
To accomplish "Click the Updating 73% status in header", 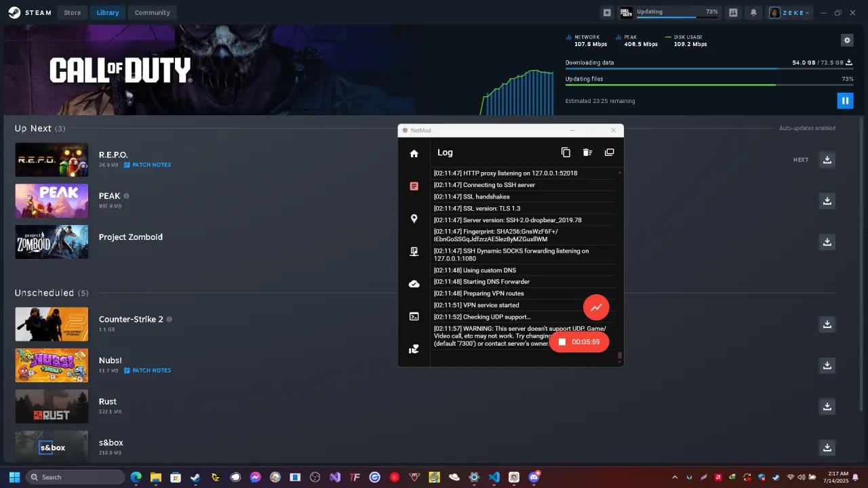I will (x=669, y=12).
